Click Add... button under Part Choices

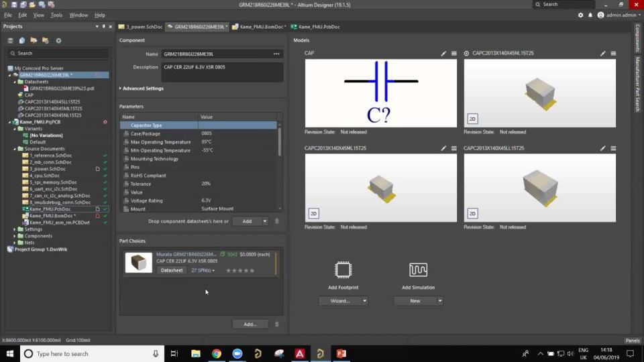pos(250,324)
